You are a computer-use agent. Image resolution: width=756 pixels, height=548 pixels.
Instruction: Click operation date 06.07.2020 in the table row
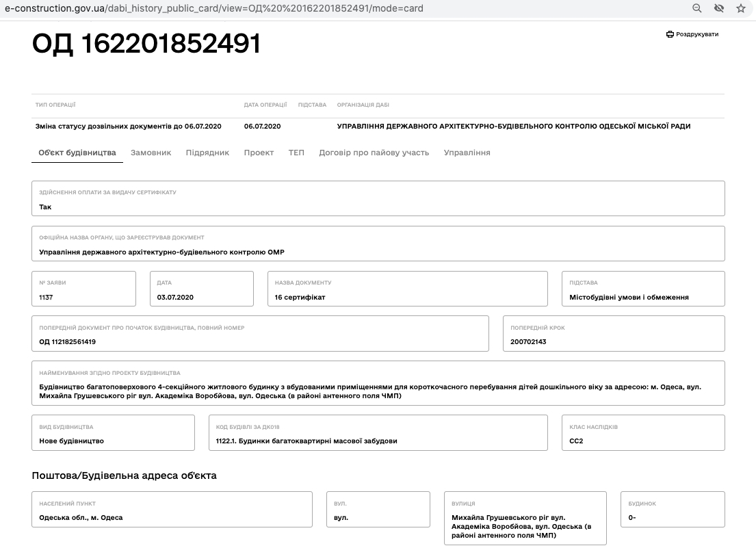[262, 127]
